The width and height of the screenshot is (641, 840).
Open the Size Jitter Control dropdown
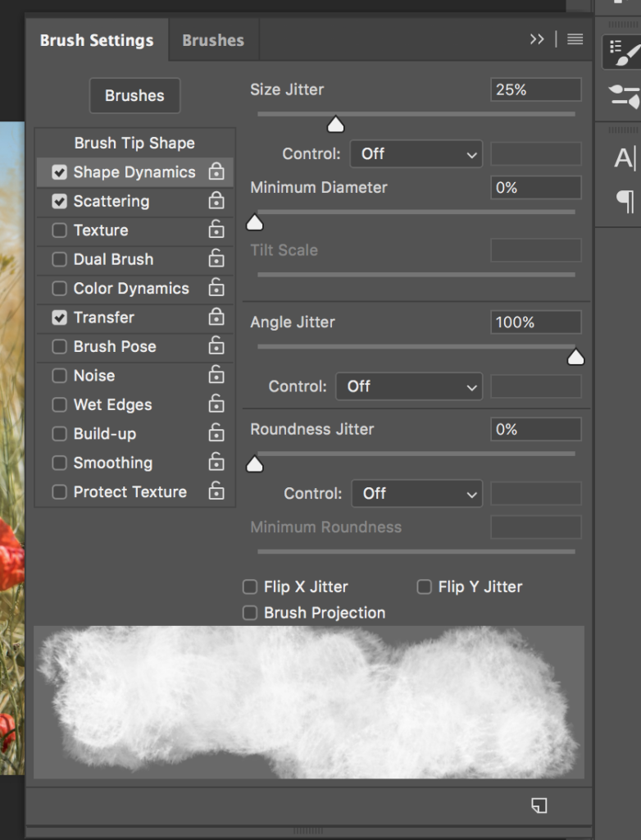416,154
